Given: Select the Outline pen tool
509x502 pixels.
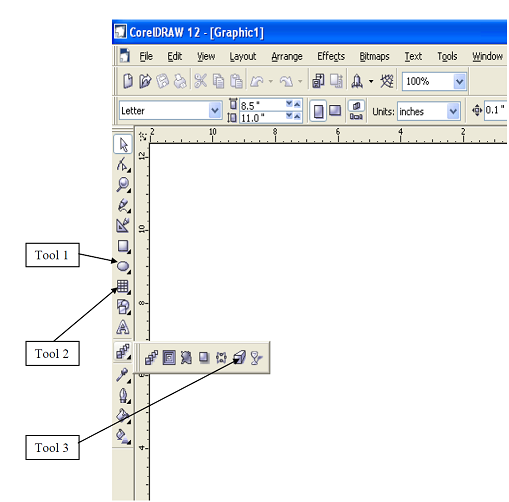Looking at the screenshot, I should 123,396.
